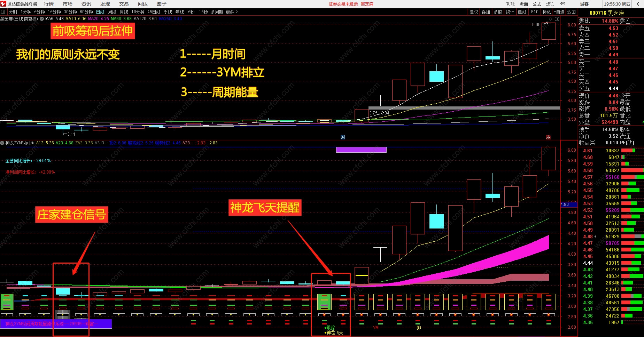This screenshot has width=644, height=337.
Task: Open the 资讯 menu
Action: click(x=86, y=4)
